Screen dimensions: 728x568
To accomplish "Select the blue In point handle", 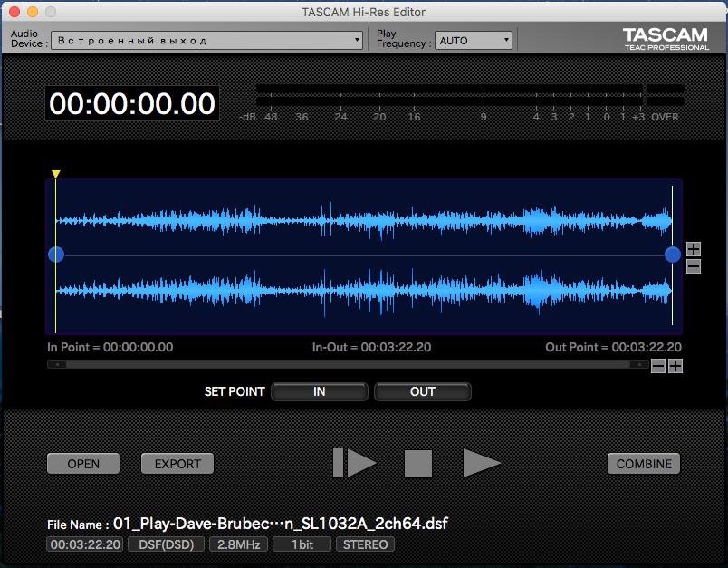I will coord(56,255).
